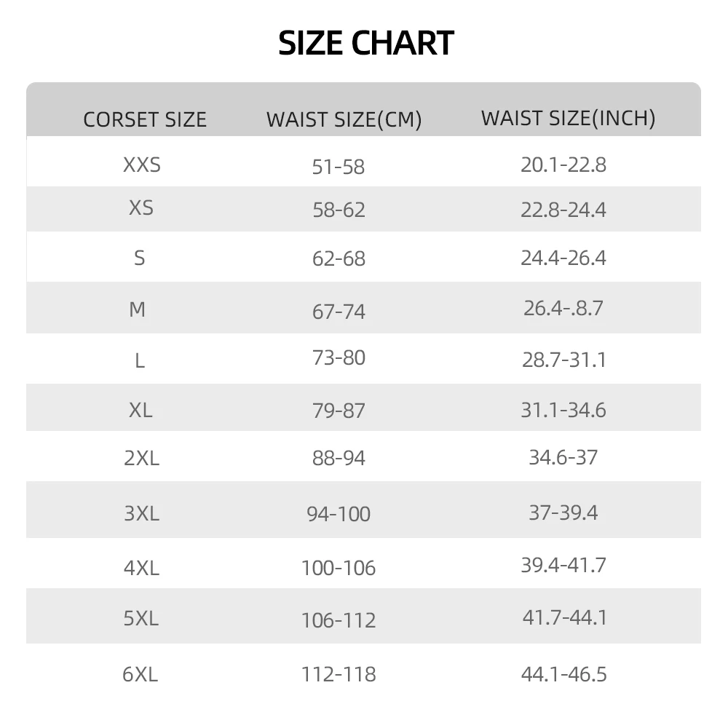
Task: Select the 4XL size cell
Action: click(x=141, y=566)
